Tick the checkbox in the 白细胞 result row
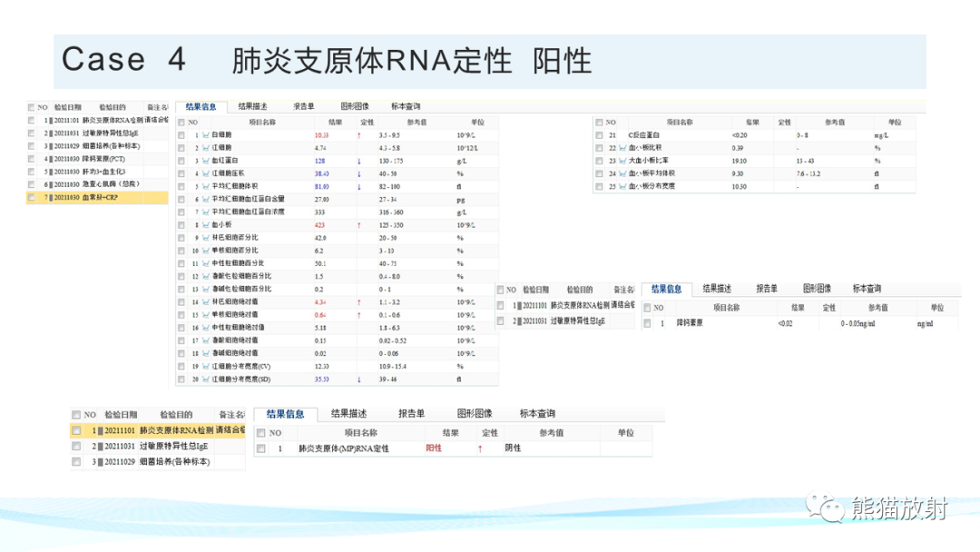Image resolution: width=980 pixels, height=552 pixels. (x=181, y=135)
